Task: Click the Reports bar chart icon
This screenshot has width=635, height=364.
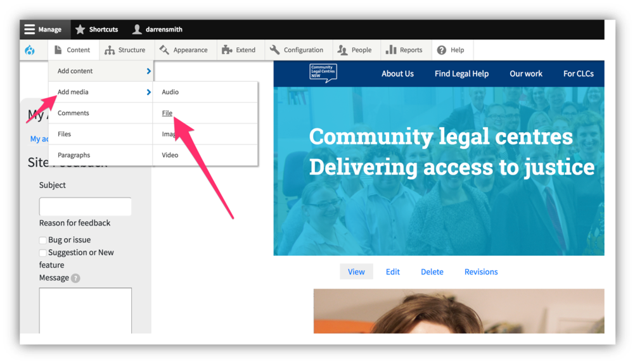Action: coord(391,49)
